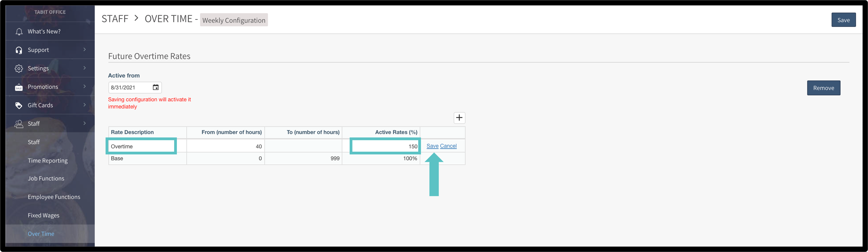Open the Active from calendar picker
Screen dimensions: 868x252
tap(155, 87)
